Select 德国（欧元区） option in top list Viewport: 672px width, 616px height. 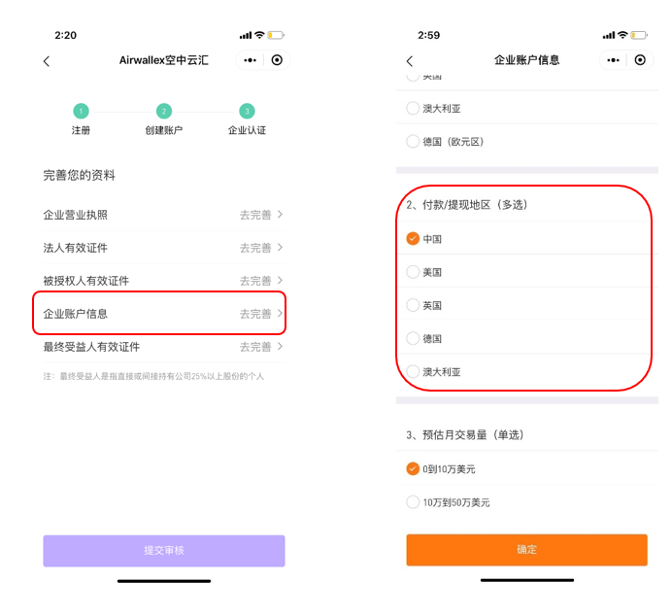pos(413,142)
